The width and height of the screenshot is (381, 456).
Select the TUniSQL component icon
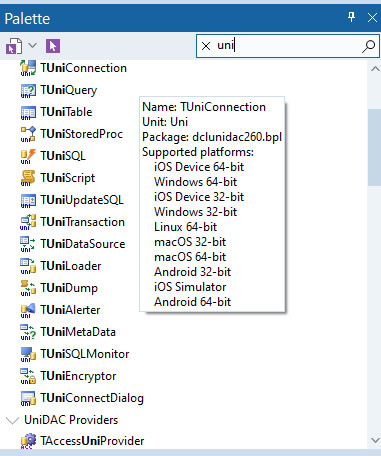(x=28, y=156)
